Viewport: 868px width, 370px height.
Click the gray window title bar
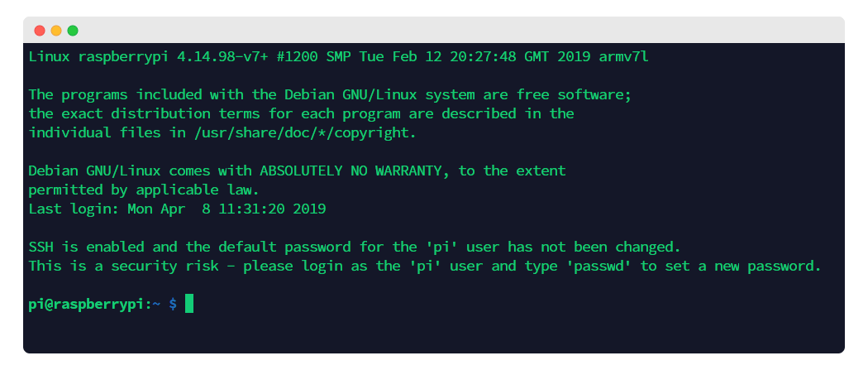[x=434, y=30]
